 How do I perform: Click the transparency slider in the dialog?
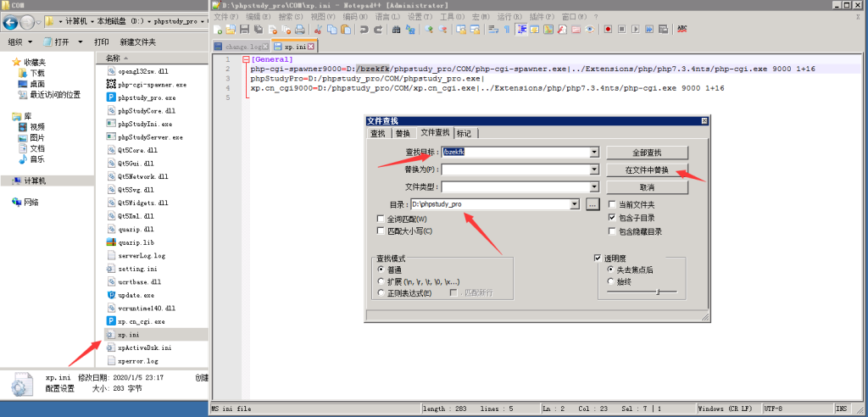[x=657, y=292]
